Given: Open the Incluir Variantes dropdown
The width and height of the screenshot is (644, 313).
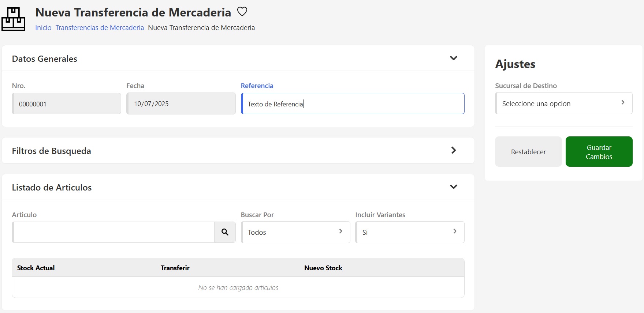Looking at the screenshot, I should point(409,232).
